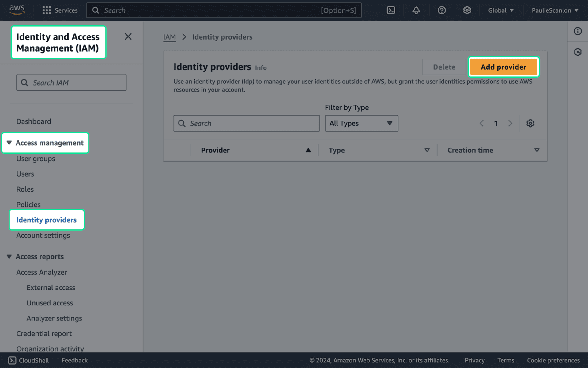Collapse the Access management section

point(9,143)
